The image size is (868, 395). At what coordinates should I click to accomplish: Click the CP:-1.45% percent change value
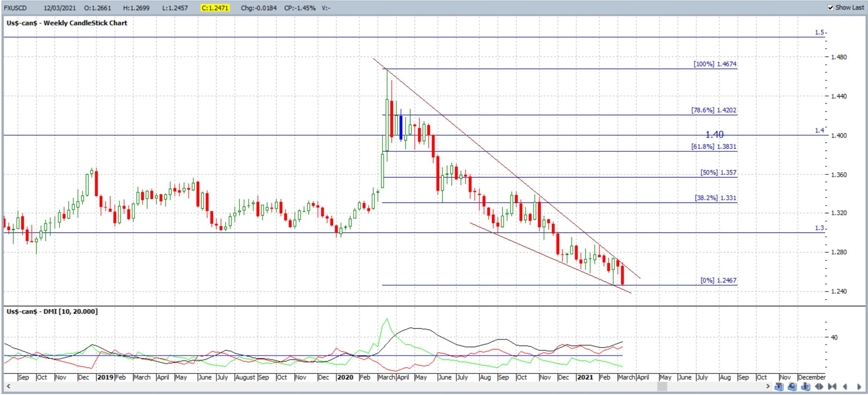(300, 8)
